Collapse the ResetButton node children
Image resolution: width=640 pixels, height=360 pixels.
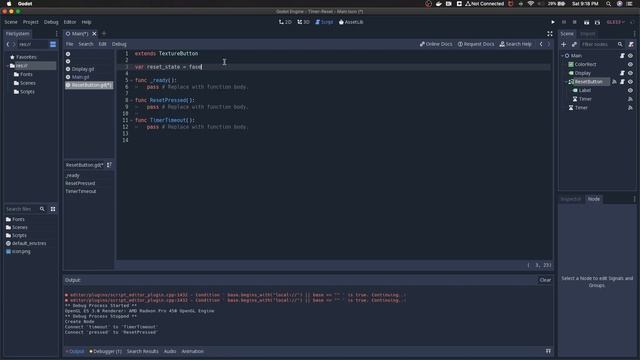(x=566, y=82)
